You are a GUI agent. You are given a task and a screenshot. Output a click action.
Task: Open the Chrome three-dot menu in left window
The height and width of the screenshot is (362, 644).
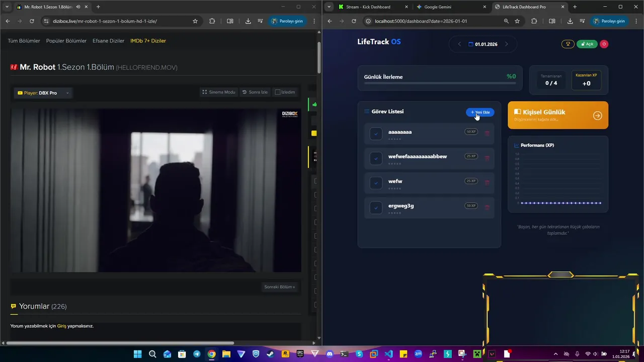pos(314,21)
